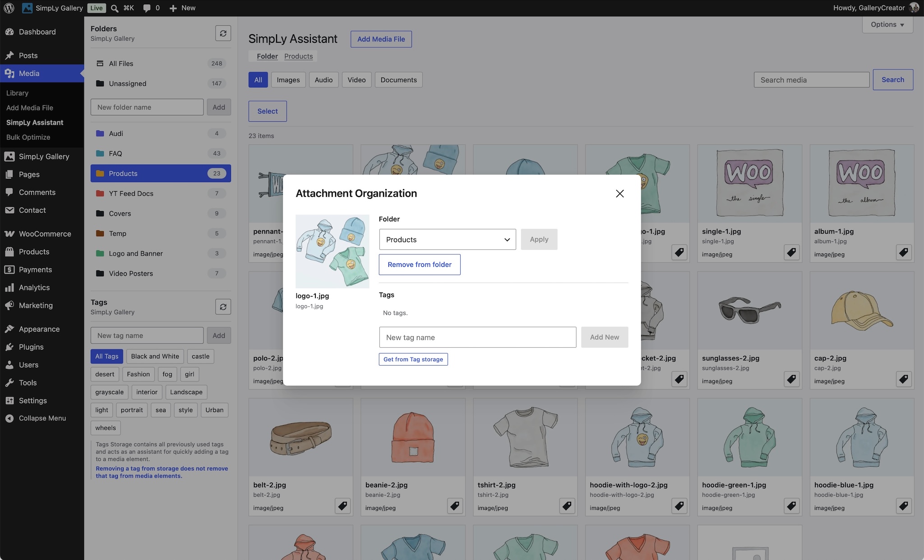Collapse the admin menu
The width and height of the screenshot is (924, 560).
(x=42, y=418)
